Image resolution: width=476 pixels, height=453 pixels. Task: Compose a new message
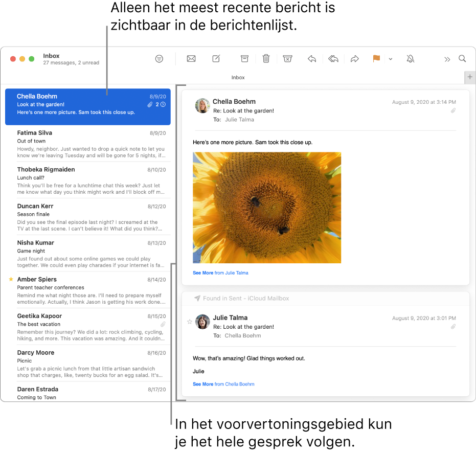[216, 59]
